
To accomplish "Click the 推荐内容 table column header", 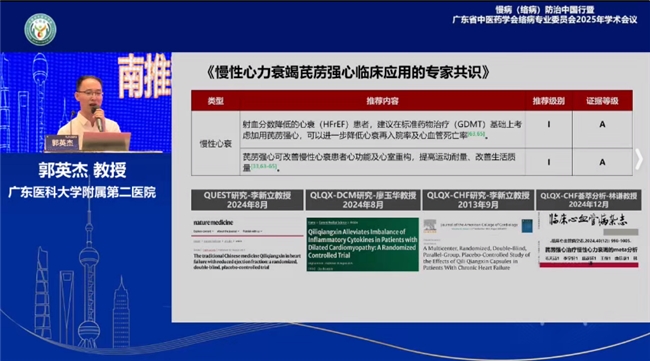I will click(382, 101).
